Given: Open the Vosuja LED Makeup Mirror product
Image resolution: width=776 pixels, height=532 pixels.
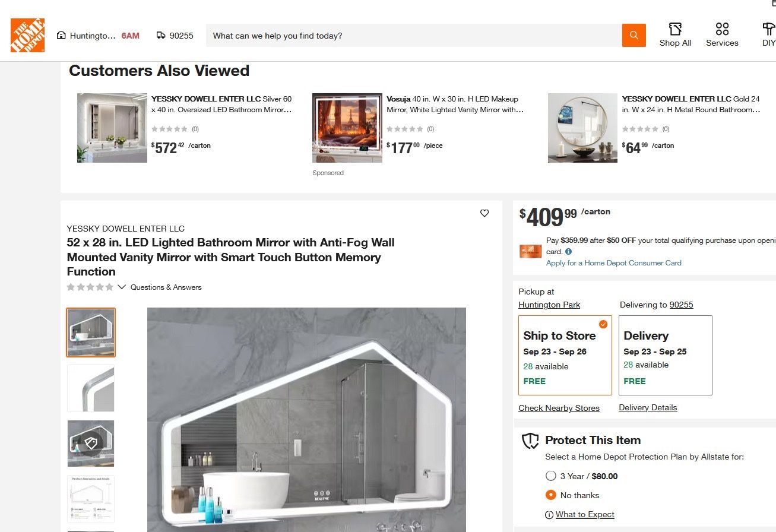Looking at the screenshot, I should tap(455, 104).
